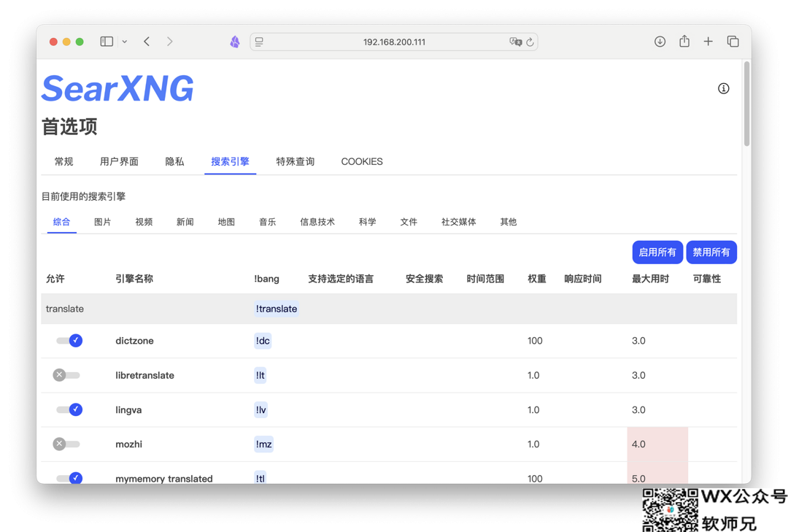The image size is (788, 532).
Task: Click the lingva engine name
Action: [128, 410]
